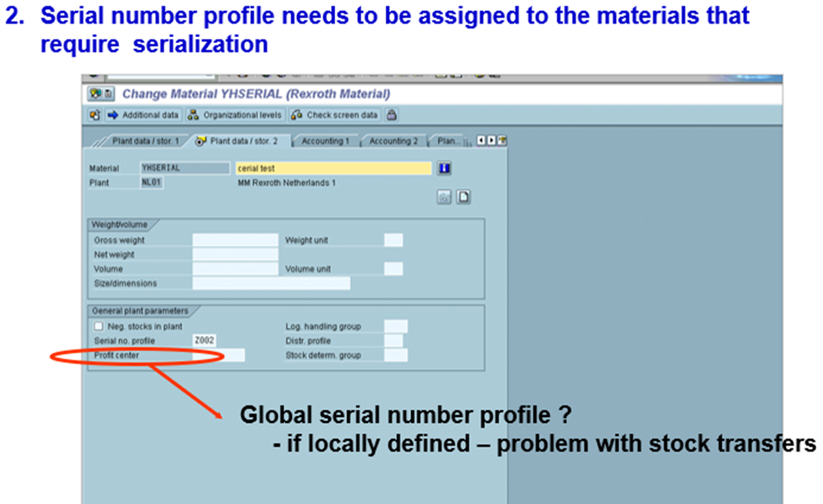Click the Log. handling group field
Screen dimensions: 823x504
tap(396, 327)
